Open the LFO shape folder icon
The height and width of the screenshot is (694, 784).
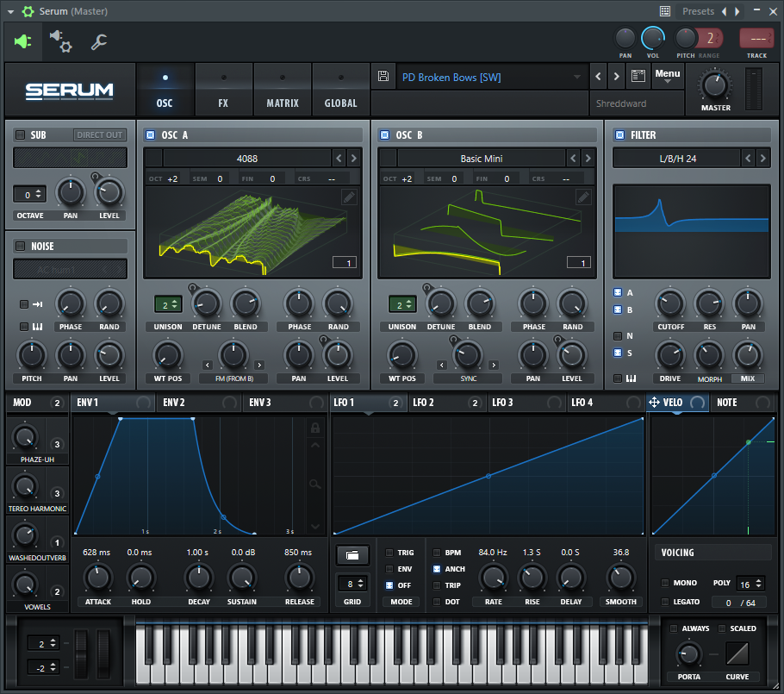point(352,555)
